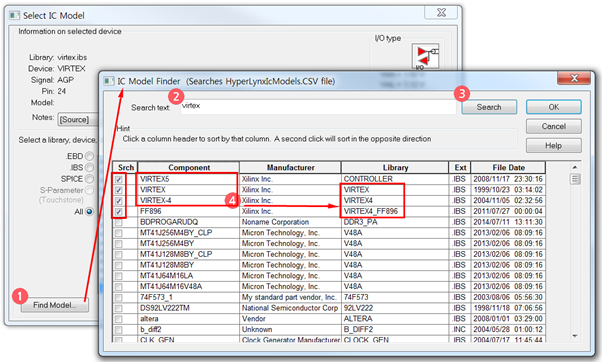Check the 74F573_1 row checkbox
The image size is (602, 362).
pyautogui.click(x=119, y=298)
